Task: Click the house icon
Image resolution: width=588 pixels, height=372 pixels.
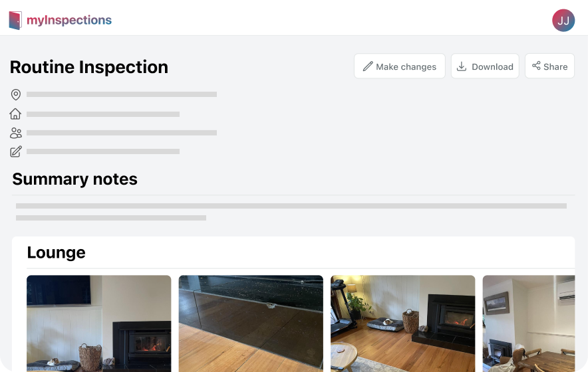Action: point(15,114)
